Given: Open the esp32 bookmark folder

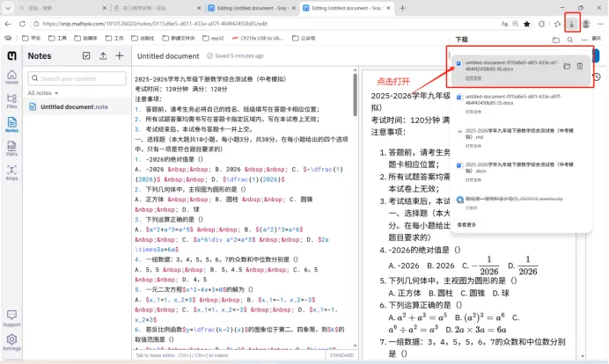Looking at the screenshot, I should click(214, 38).
